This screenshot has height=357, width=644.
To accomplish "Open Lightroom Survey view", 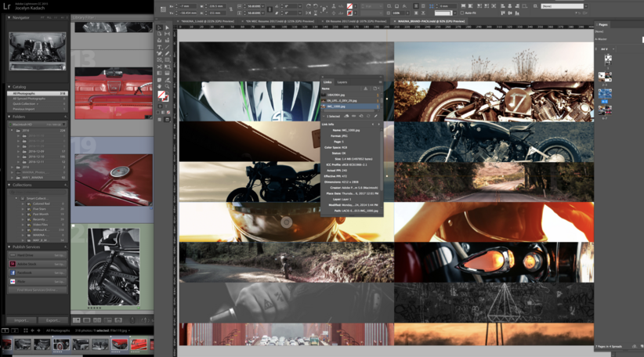I will (x=107, y=320).
